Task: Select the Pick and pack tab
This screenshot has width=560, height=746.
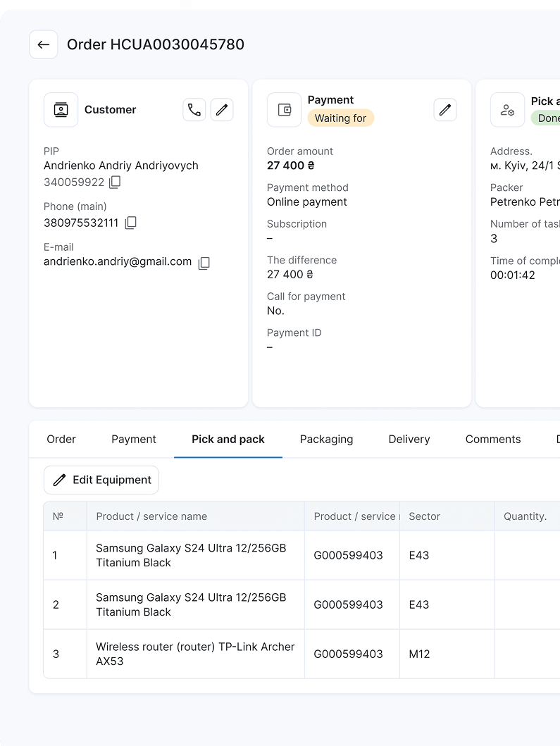Action: click(x=228, y=439)
